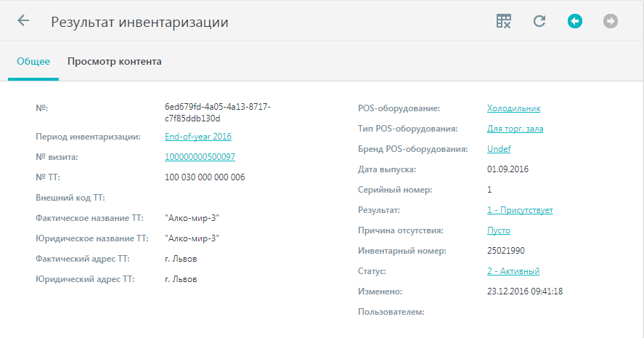644x338 pixels.
Task: Refresh the inventory result
Action: (539, 21)
